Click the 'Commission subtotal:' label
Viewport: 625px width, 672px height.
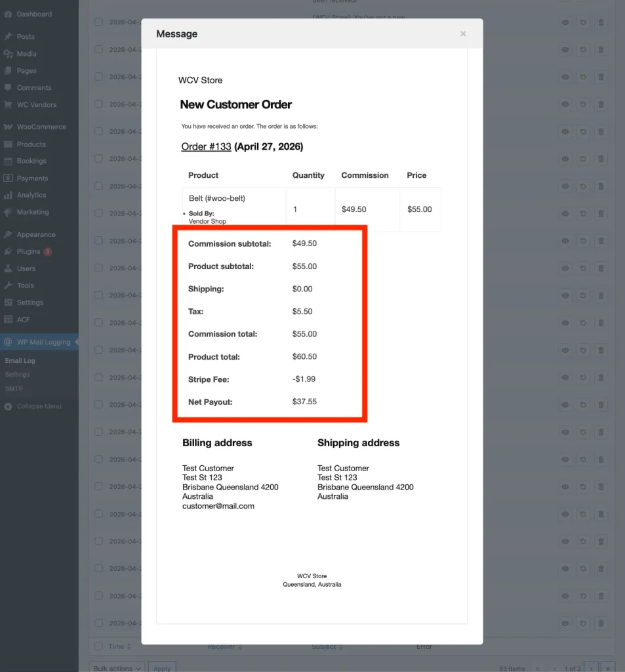[230, 244]
